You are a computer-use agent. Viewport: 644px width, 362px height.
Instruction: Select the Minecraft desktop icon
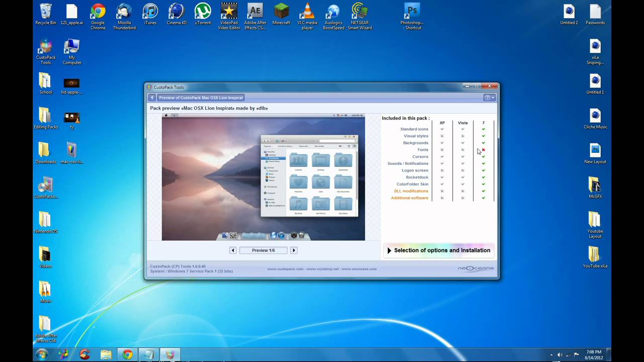coord(281,15)
